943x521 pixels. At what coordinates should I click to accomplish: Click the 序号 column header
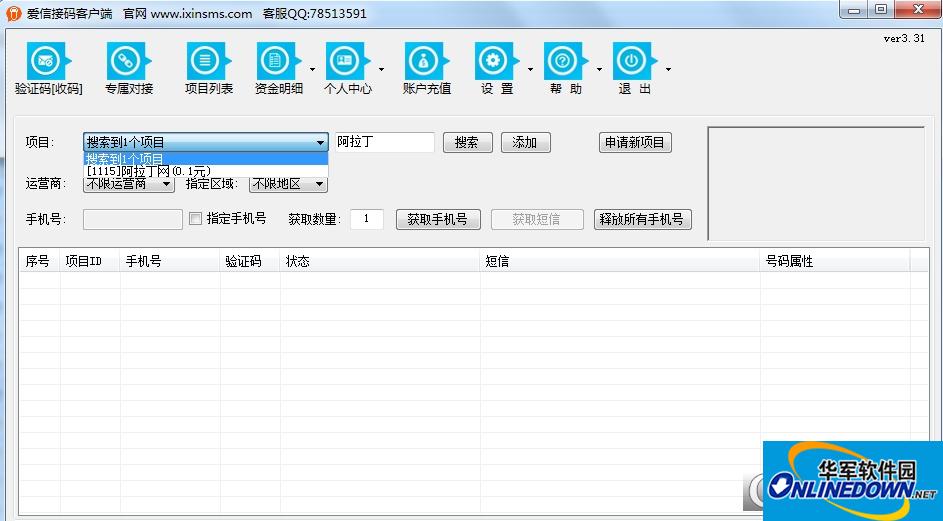[x=40, y=261]
